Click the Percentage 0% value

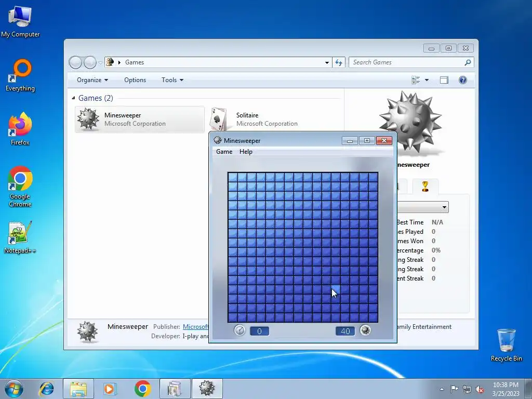point(436,250)
